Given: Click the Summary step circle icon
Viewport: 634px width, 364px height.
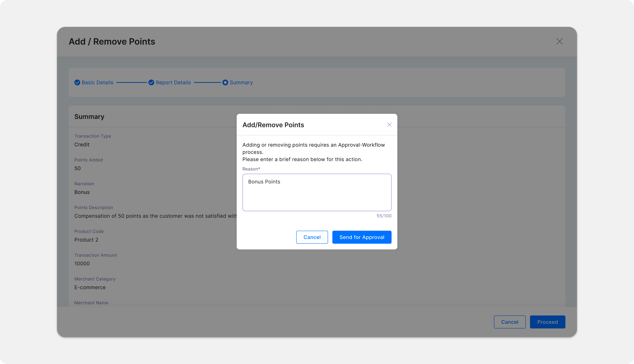Looking at the screenshot, I should pos(225,82).
